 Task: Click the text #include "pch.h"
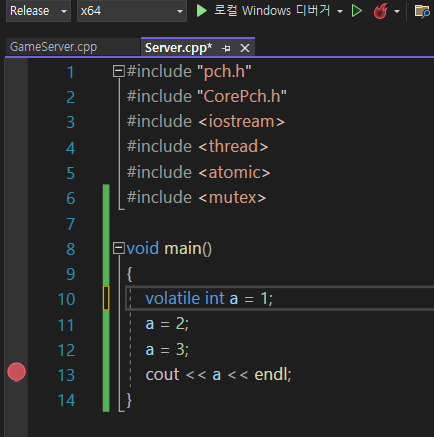189,71
